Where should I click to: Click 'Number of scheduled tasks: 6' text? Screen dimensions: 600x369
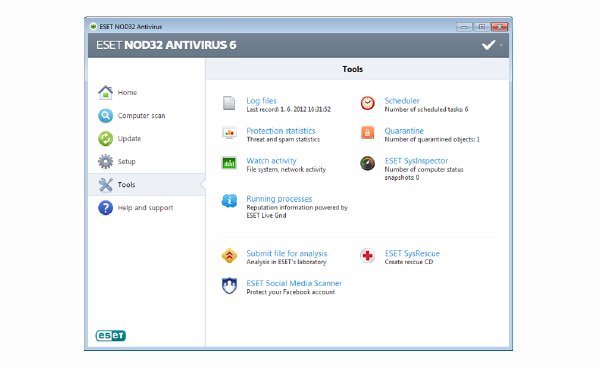point(426,109)
